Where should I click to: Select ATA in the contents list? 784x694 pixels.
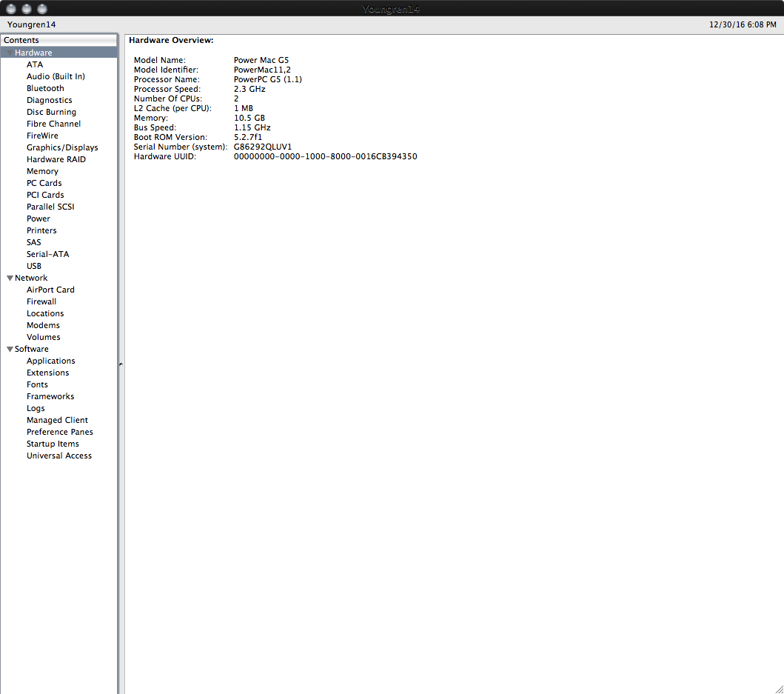coord(35,64)
